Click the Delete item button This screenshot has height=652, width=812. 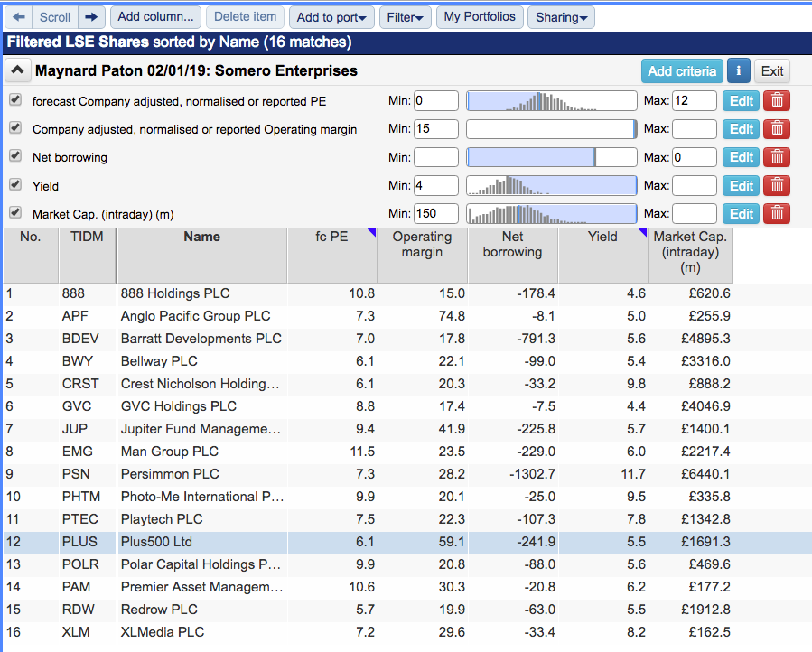[245, 17]
